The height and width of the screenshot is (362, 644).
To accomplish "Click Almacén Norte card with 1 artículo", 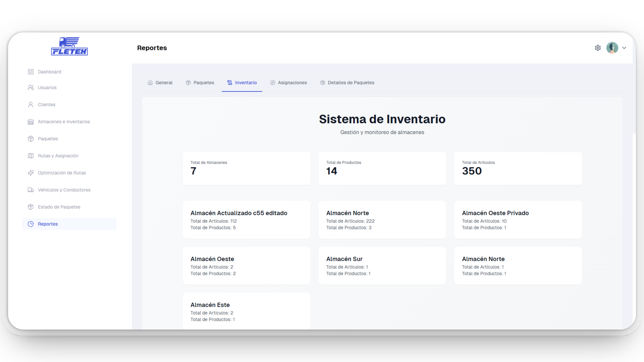I will [518, 266].
